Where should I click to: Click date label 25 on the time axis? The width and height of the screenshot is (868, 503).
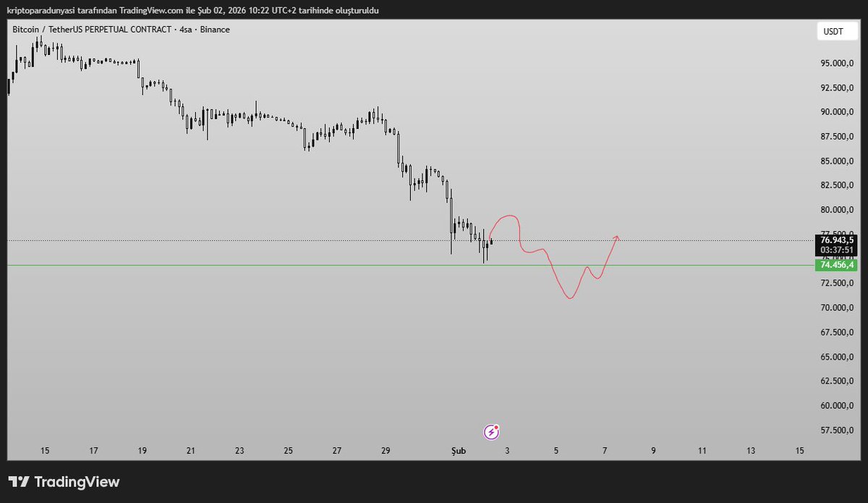(x=288, y=451)
